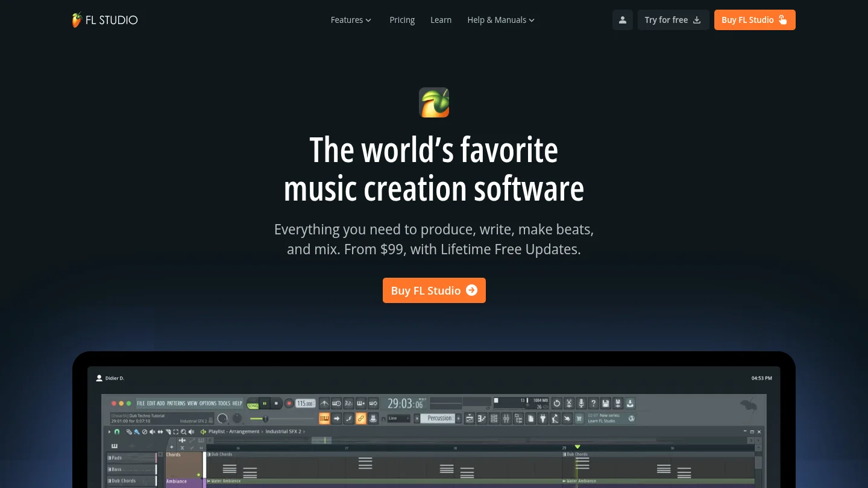Select the Pads pattern in the picker

[131, 458]
